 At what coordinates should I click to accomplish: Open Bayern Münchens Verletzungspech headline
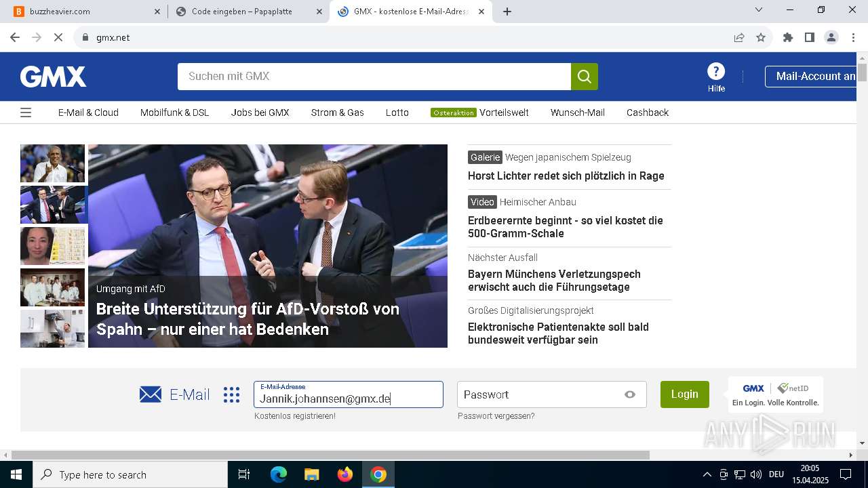tap(554, 281)
